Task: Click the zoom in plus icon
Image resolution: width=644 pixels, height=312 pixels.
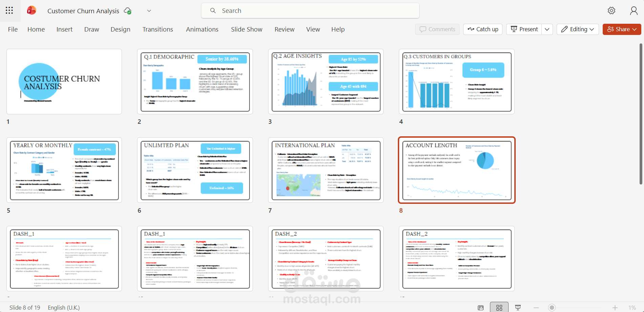Action: coord(615,308)
